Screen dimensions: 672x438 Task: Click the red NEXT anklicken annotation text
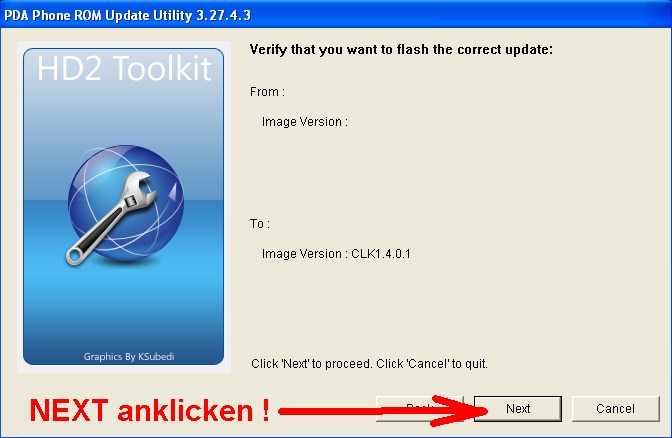149,411
